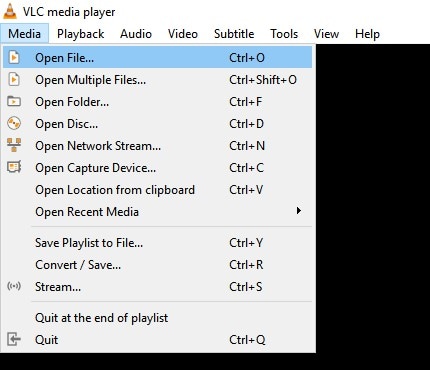Expand the Open Recent Media submenu arrow
This screenshot has width=430, height=370.
pyautogui.click(x=299, y=211)
